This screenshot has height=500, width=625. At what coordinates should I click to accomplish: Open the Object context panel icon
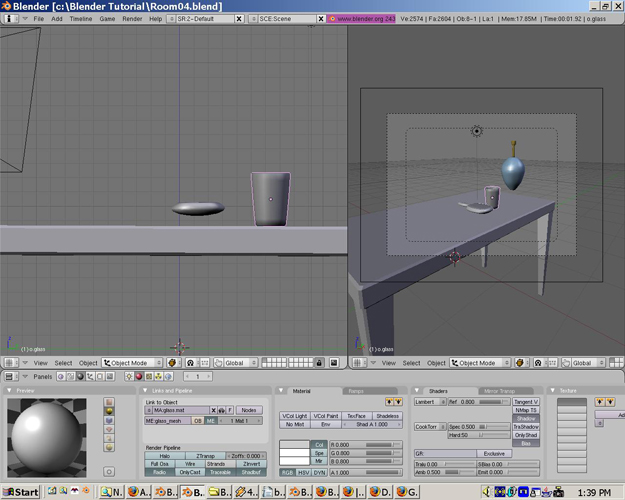click(x=90, y=376)
